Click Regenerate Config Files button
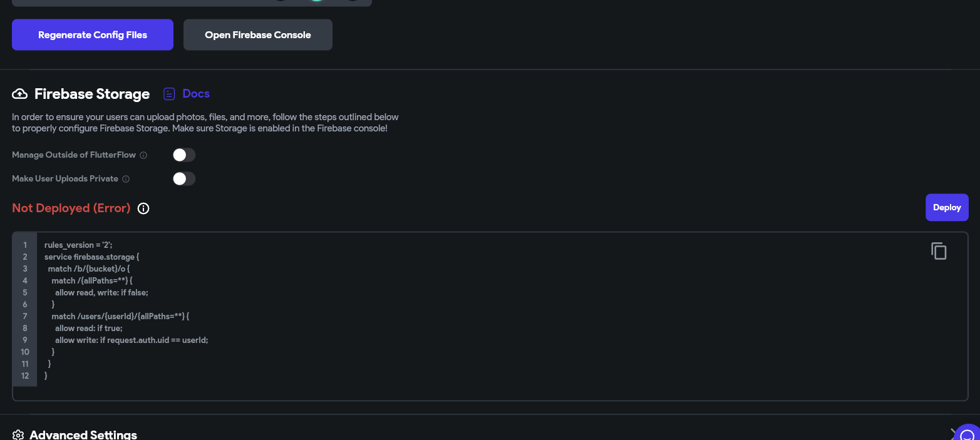980x440 pixels. click(93, 35)
